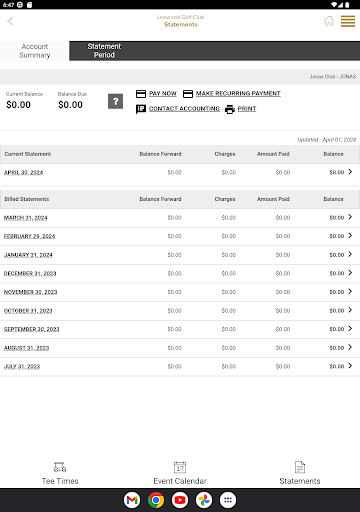Screen dimensions: 360x512
Task: Click PRINT link
Action: point(247,109)
